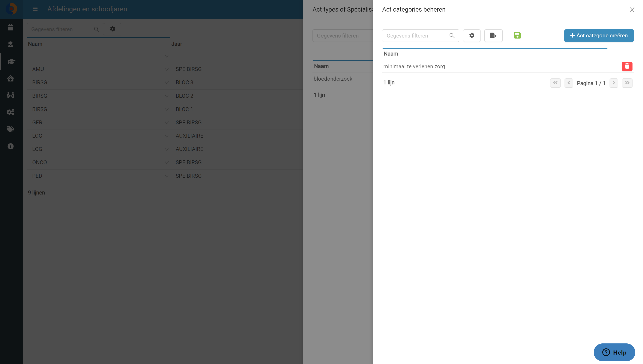Open the student reading sidebar icon
This screenshot has width=643, height=364.
click(x=11, y=44)
